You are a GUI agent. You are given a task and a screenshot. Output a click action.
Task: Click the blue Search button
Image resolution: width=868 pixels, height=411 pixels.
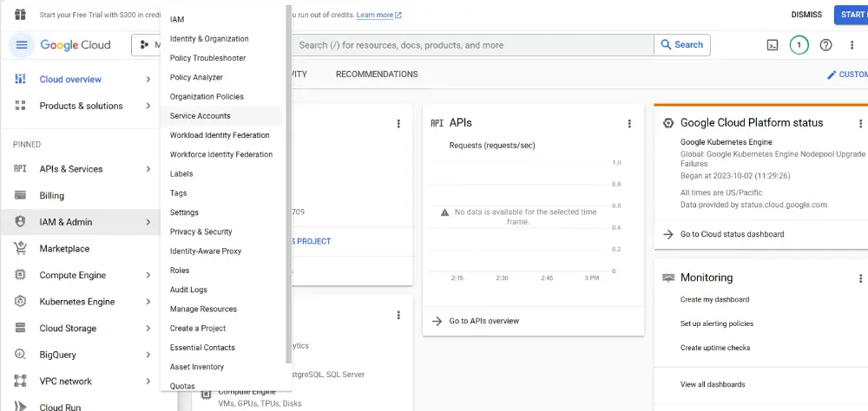(x=682, y=45)
